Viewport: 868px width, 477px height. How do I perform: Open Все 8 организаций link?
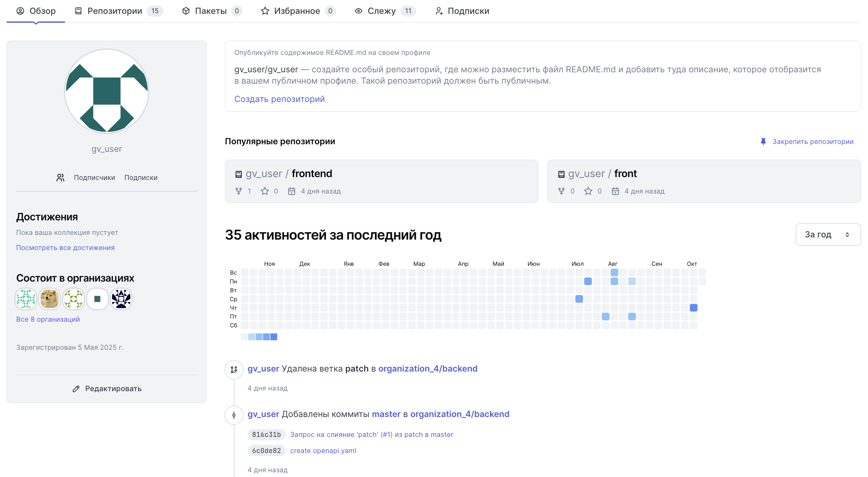(48, 319)
